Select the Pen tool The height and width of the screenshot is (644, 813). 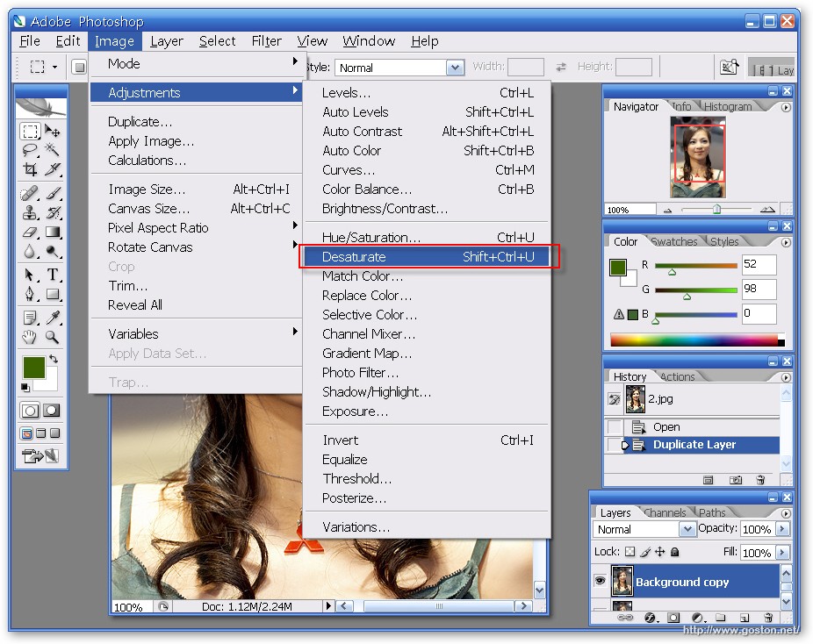[x=30, y=294]
